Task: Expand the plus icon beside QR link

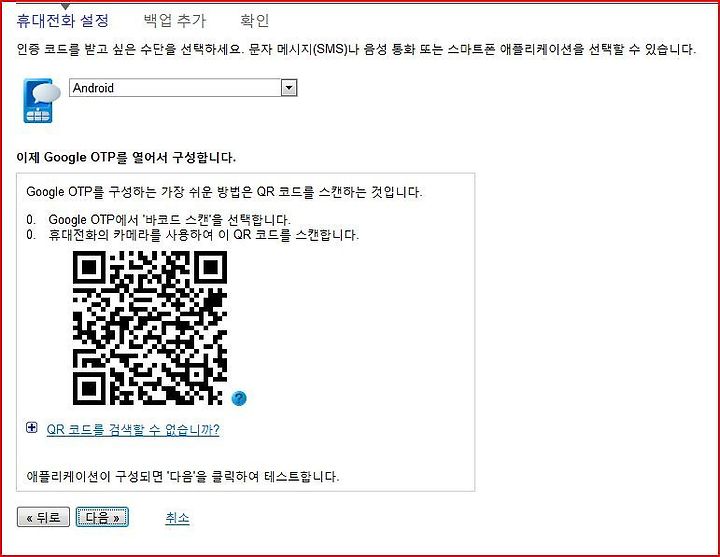Action: tap(32, 428)
